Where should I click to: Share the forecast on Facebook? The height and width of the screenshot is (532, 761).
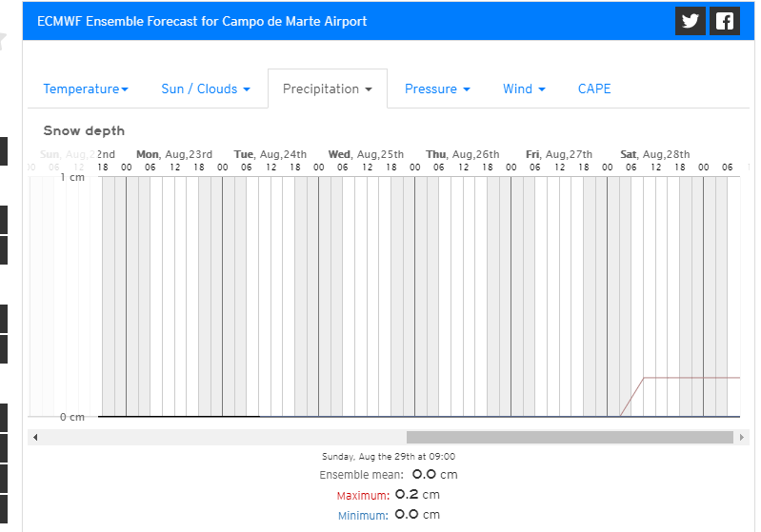(x=725, y=21)
